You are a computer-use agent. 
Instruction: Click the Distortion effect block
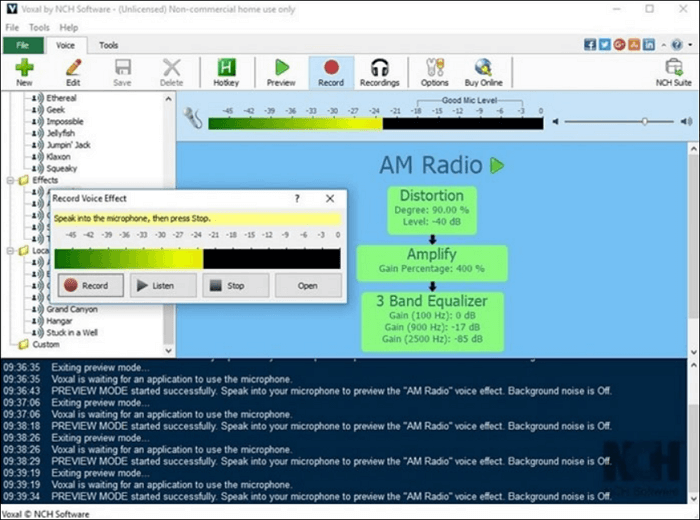point(432,211)
